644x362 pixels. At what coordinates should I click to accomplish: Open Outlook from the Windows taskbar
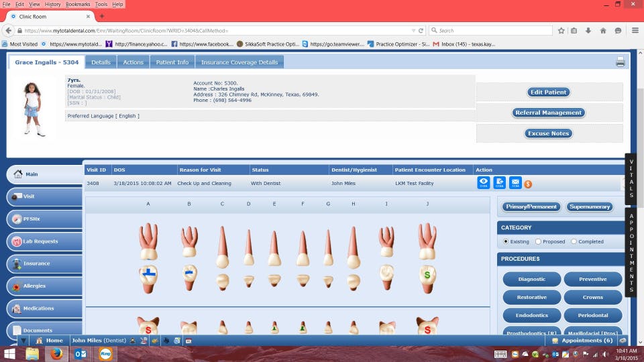[80, 354]
